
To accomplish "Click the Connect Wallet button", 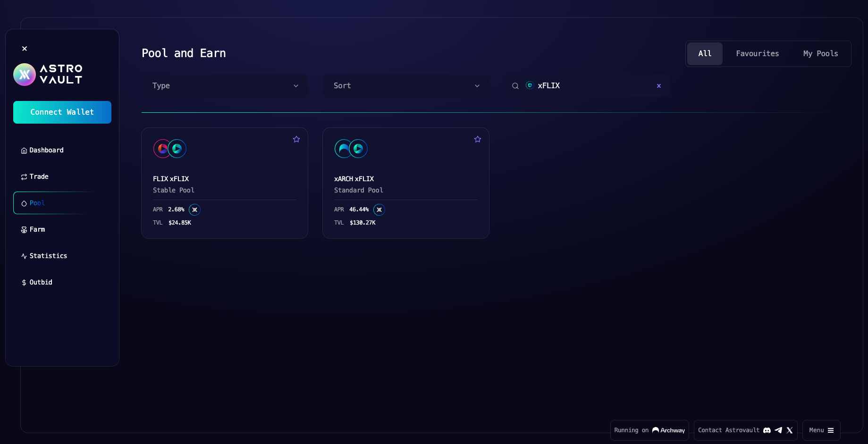I will tap(62, 112).
